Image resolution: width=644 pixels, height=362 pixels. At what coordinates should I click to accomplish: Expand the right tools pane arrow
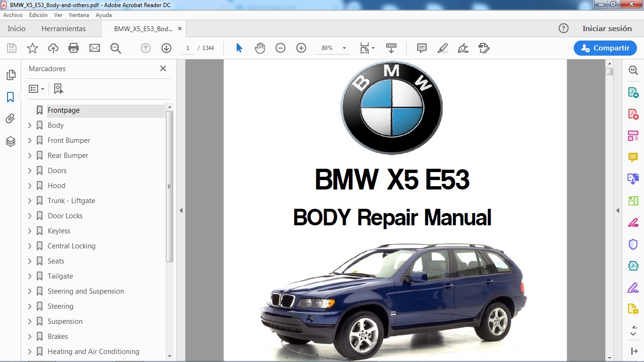(618, 211)
